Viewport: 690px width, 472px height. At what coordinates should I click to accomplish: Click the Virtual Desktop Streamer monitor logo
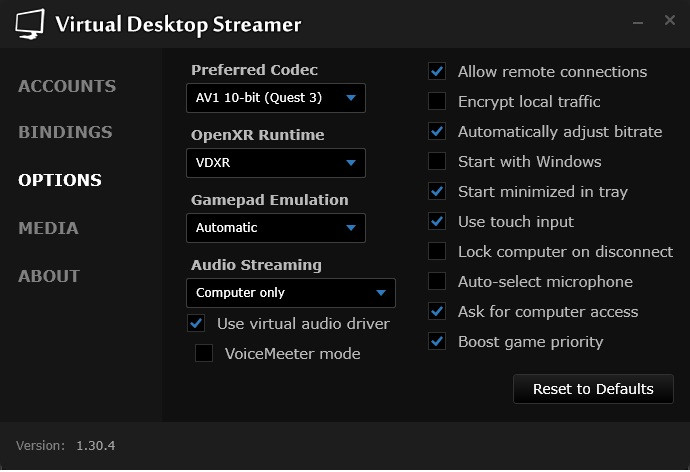[30, 24]
